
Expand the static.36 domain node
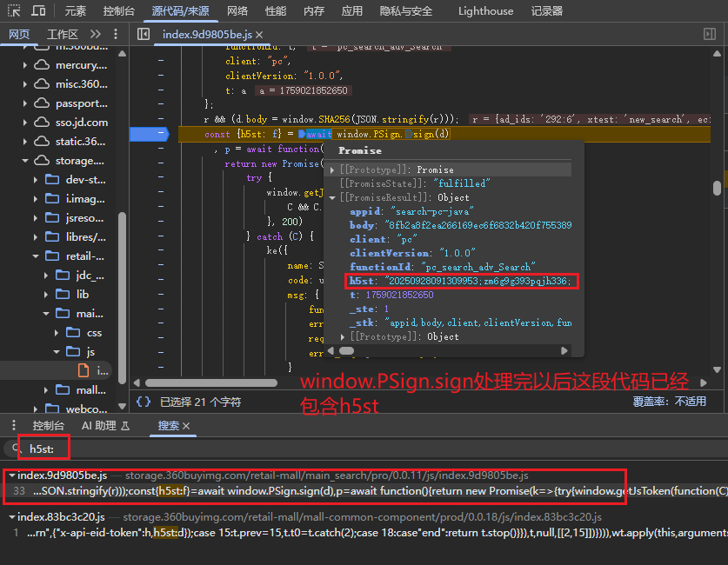click(x=24, y=141)
